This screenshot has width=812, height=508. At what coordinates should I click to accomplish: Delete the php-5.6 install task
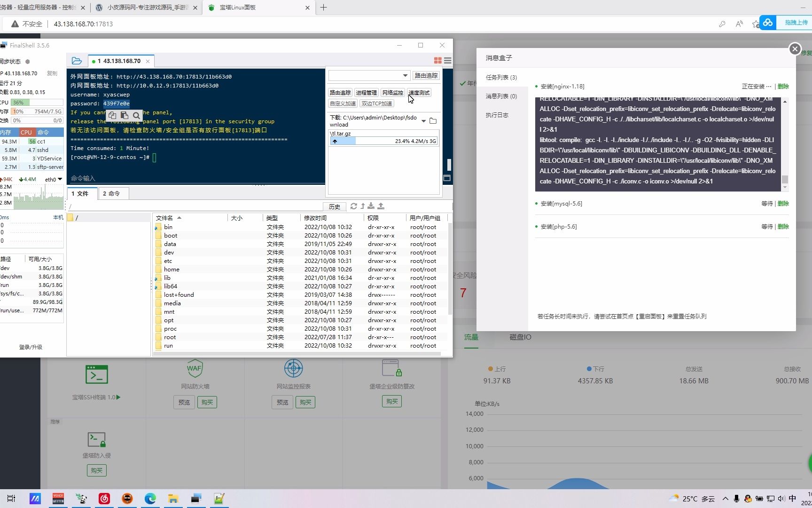[783, 227]
